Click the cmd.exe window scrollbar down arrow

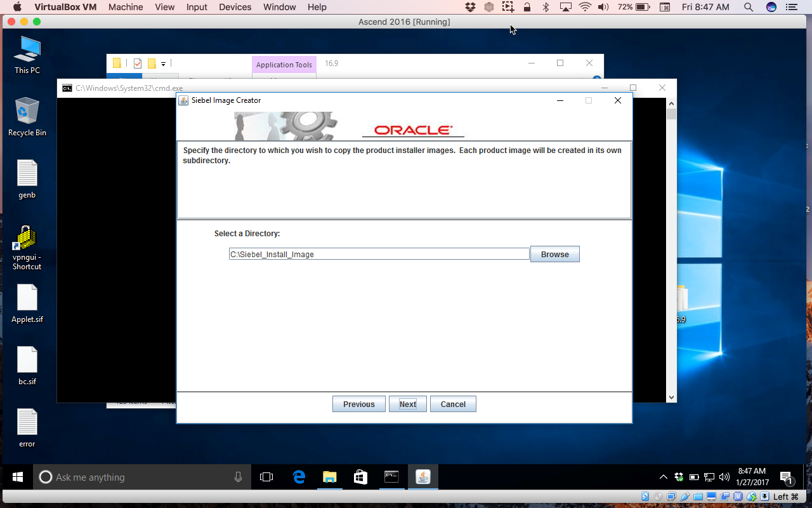point(672,398)
